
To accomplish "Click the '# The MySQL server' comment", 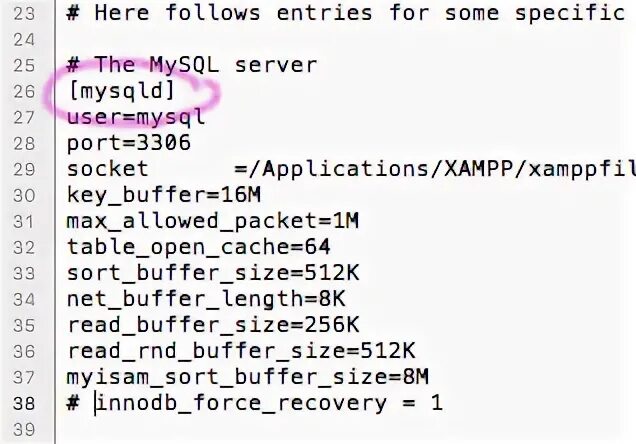I will point(191,65).
